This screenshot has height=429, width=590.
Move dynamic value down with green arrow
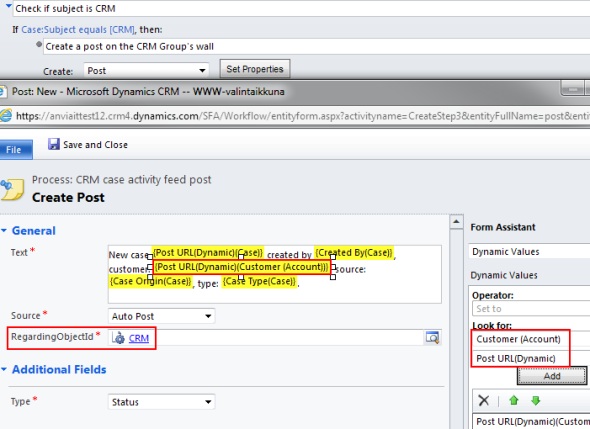[535, 400]
